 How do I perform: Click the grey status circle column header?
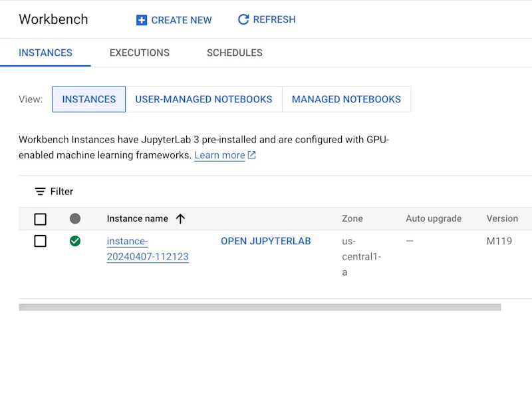point(75,218)
